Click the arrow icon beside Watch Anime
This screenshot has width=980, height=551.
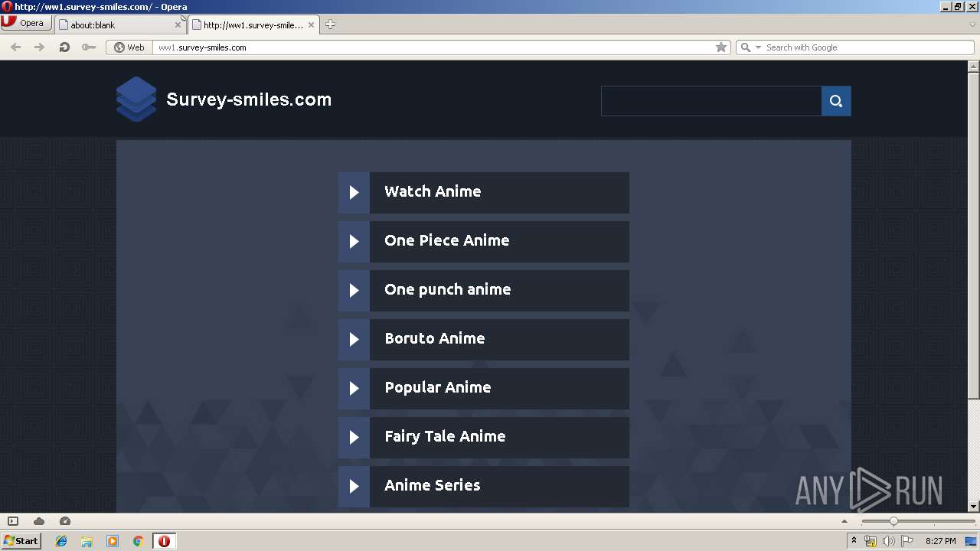coord(354,192)
